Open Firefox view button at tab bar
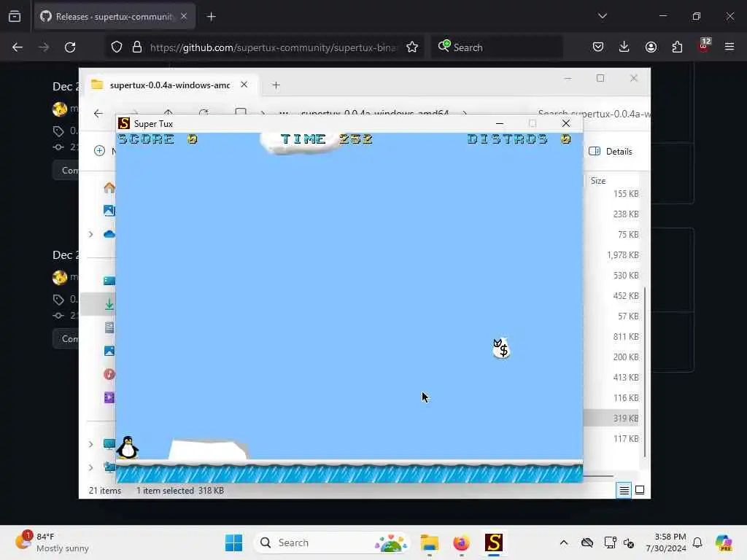Viewport: 747px width, 560px height. coord(15,17)
